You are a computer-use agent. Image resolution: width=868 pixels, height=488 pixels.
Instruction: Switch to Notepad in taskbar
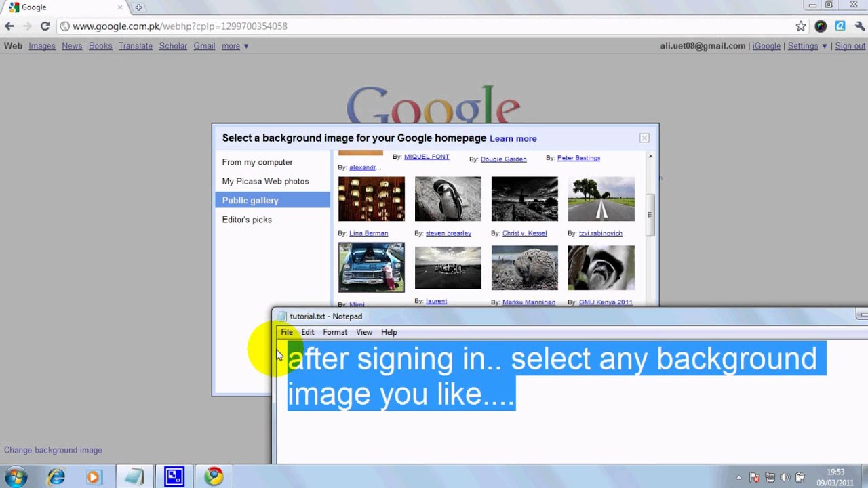click(x=134, y=477)
